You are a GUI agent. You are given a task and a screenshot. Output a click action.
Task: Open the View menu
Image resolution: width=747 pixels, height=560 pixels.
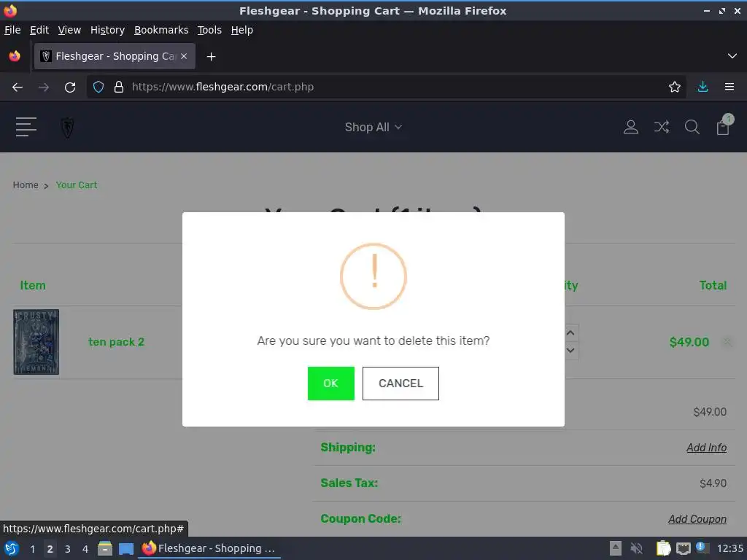(x=69, y=30)
